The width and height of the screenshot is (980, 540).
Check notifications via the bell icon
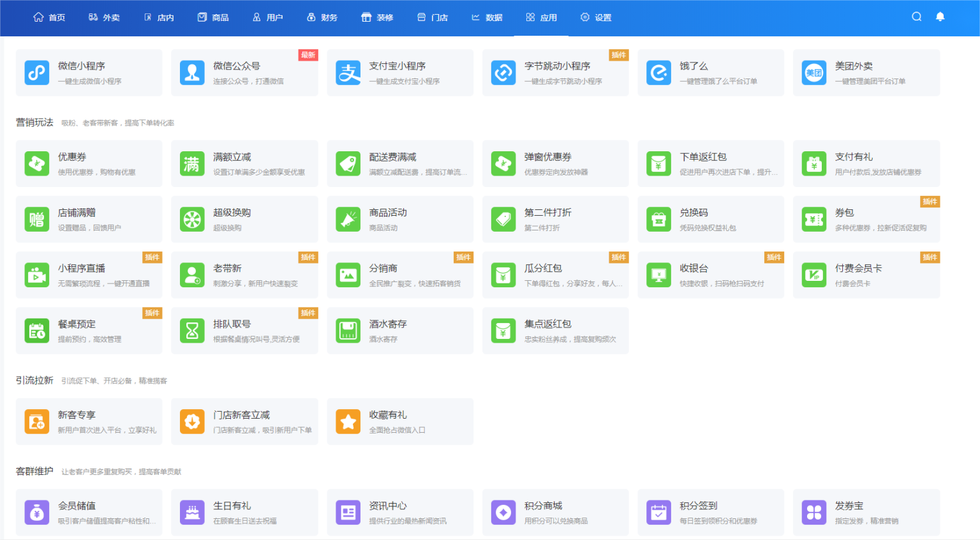[x=940, y=16]
